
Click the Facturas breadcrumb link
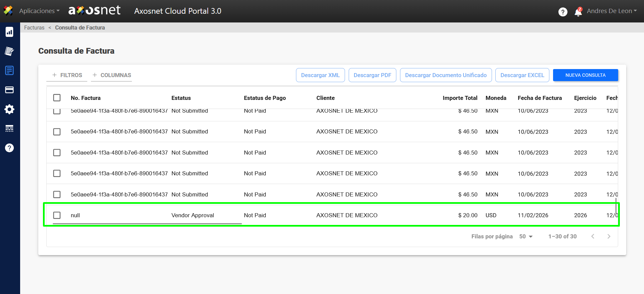(x=34, y=27)
